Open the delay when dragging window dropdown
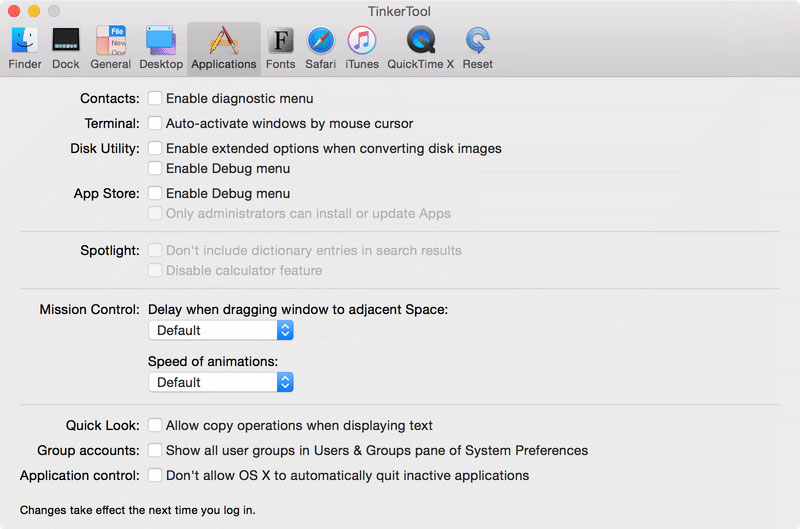 (220, 330)
